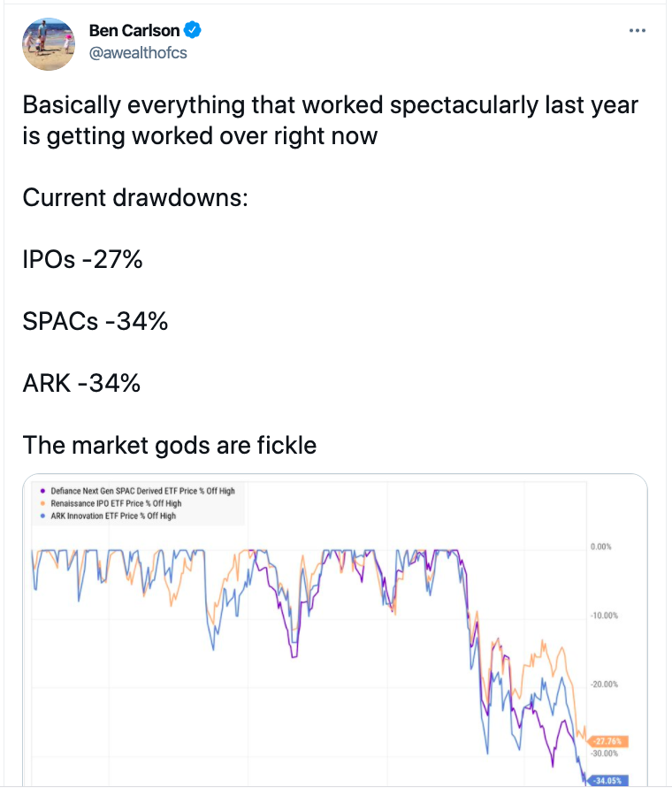Click the purple Defiance SPAC legend dot
Viewport: 672px width, 788px height.
coord(43,491)
